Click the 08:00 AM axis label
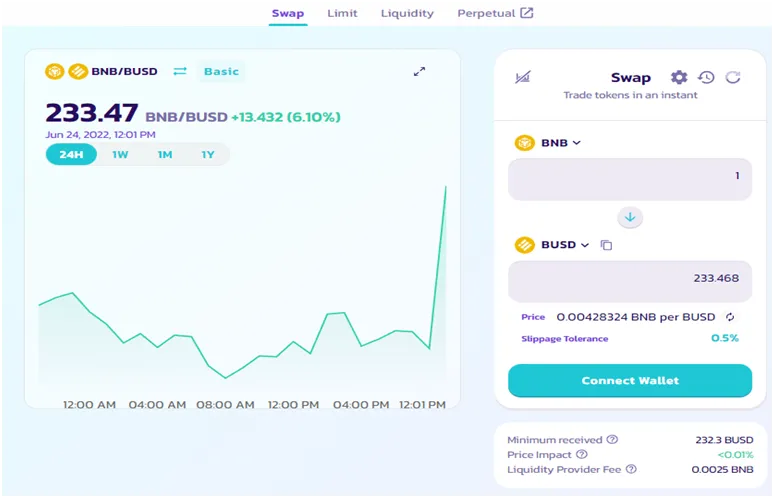Viewport: 774px width, 498px height. [x=225, y=405]
